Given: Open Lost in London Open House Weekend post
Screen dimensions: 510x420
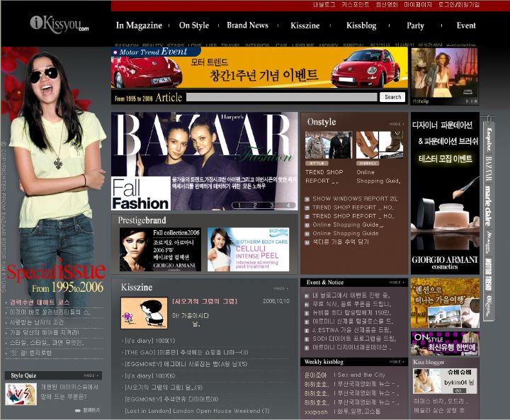Looking at the screenshot, I should coord(197,411).
